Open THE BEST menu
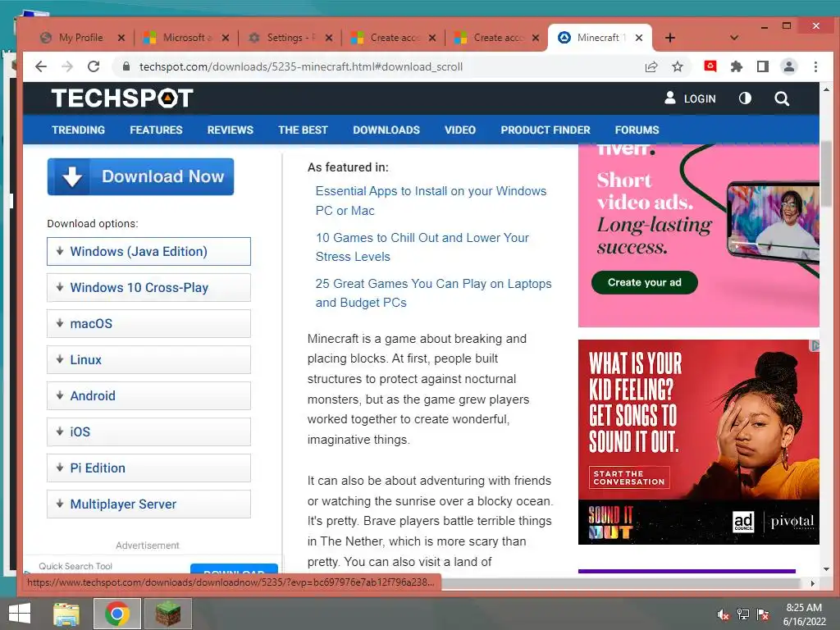The image size is (840, 630). (303, 130)
